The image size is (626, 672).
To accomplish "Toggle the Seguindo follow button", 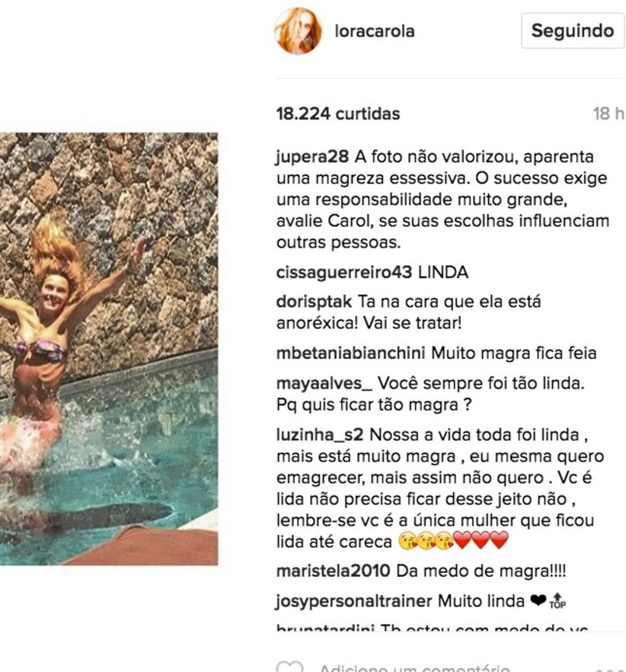I will click(x=573, y=30).
